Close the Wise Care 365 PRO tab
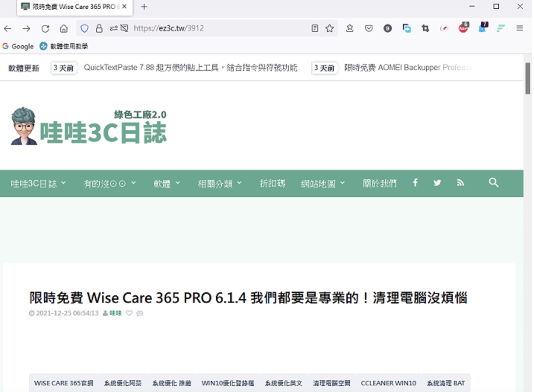Screen dimensions: 534x392 (124, 7)
